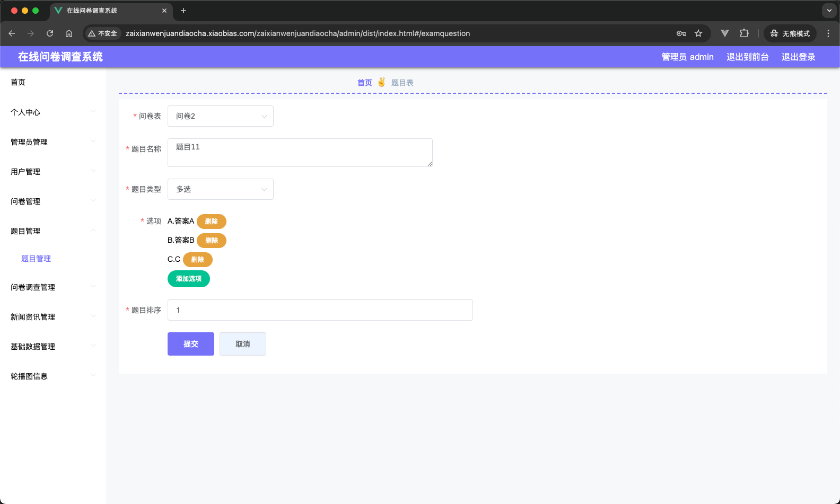
Task: Expand the 管理员管理 sidebar menu
Action: [x=53, y=142]
